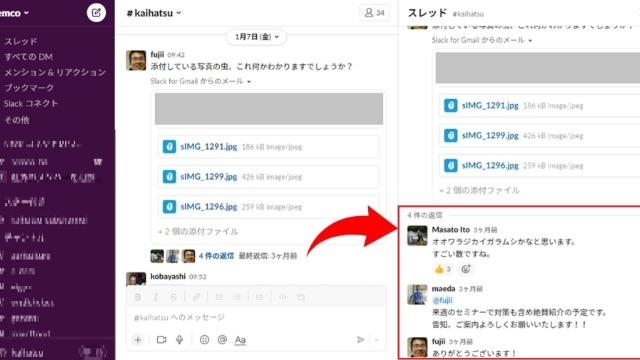Open sIMG_1296.jpg in the channel message
The width and height of the screenshot is (640, 360).
coord(209,207)
